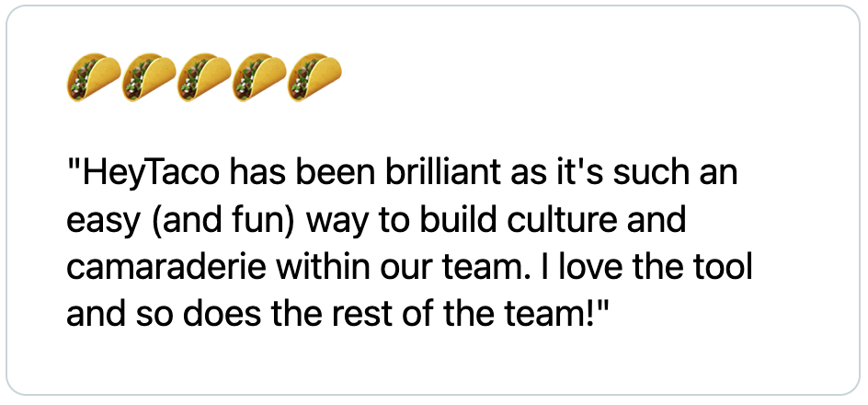Screen dimensions: 868x405
Task: Click the second taco emoji
Action: [149, 76]
